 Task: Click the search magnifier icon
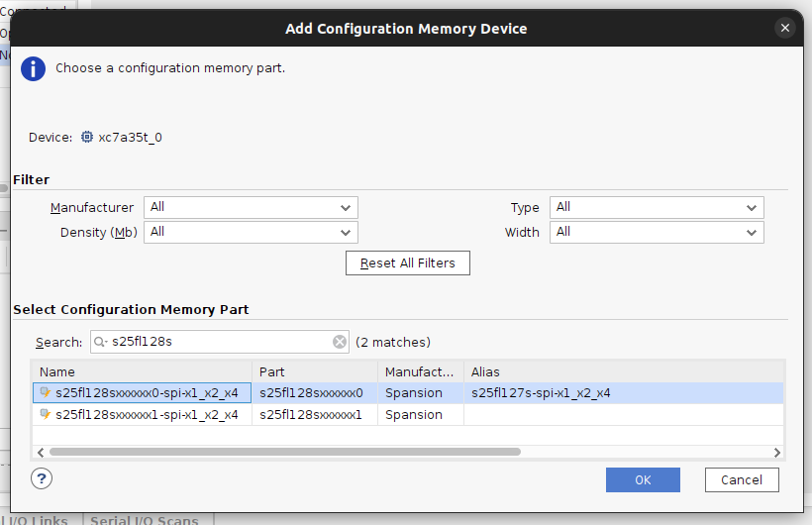[101, 342]
